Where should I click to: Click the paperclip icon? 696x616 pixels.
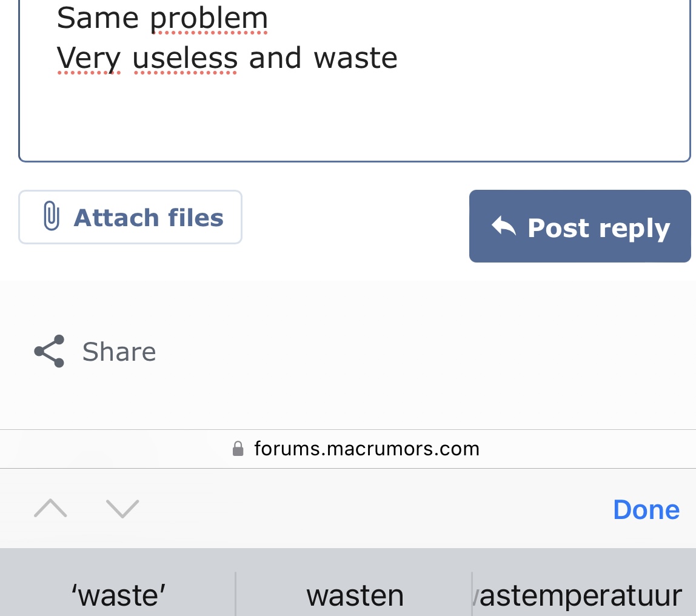pyautogui.click(x=52, y=217)
